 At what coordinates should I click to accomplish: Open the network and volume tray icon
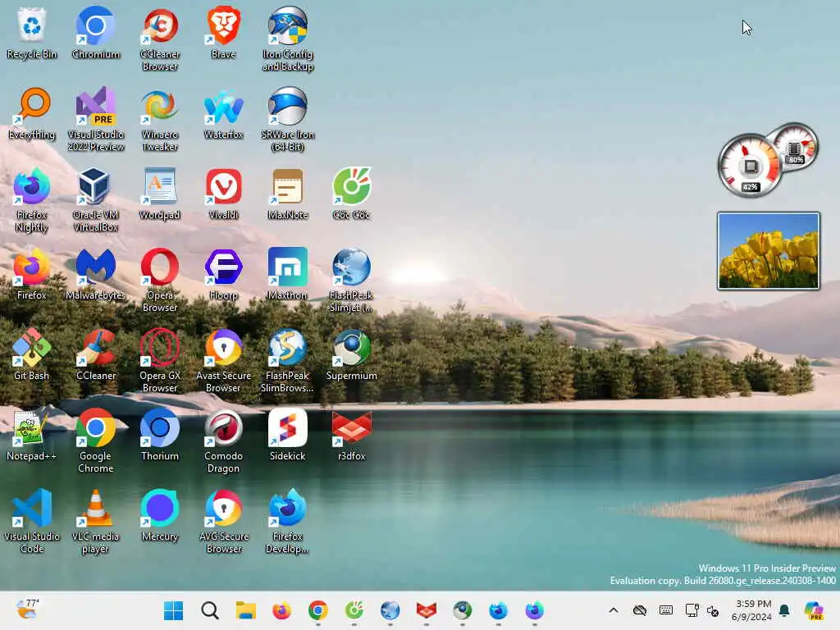coord(702,610)
